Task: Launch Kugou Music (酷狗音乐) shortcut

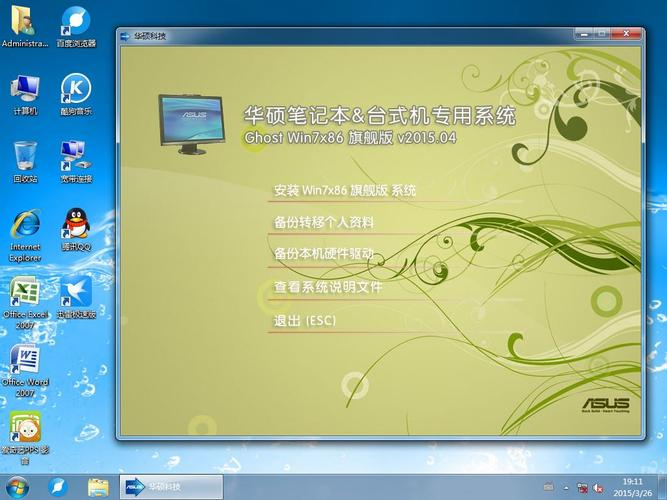Action: coord(76,90)
